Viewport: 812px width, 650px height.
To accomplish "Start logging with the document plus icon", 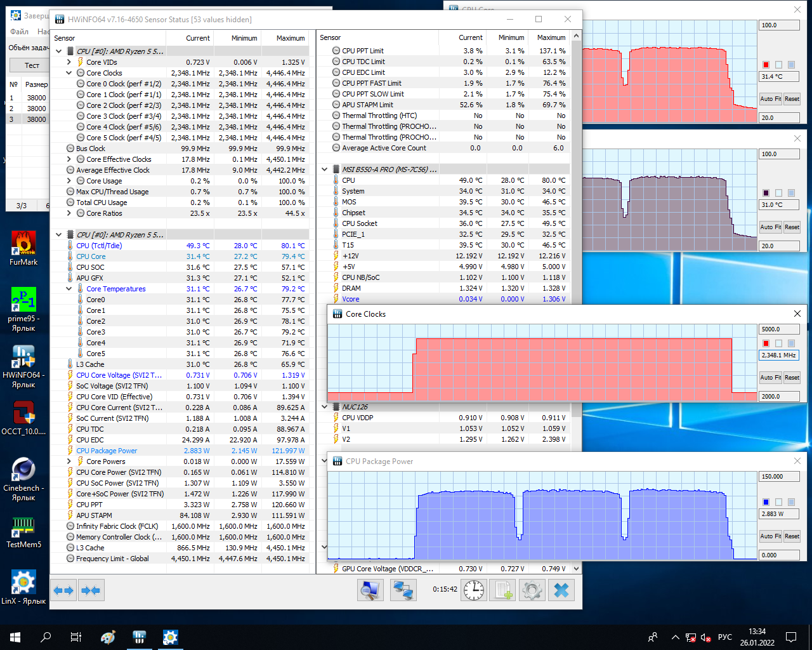I will pyautogui.click(x=503, y=590).
